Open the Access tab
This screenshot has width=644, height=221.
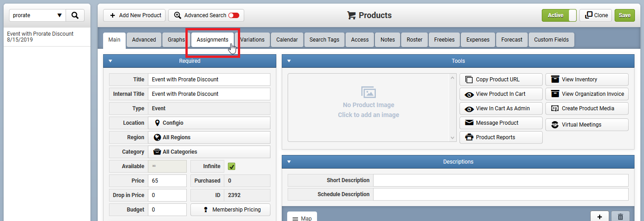[x=360, y=40]
